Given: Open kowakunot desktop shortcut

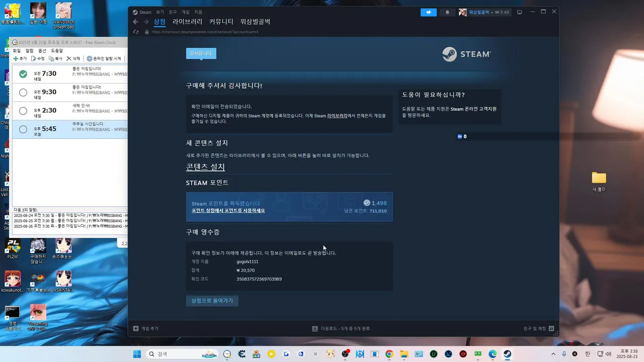Looking at the screenshot, I should [x=13, y=282].
